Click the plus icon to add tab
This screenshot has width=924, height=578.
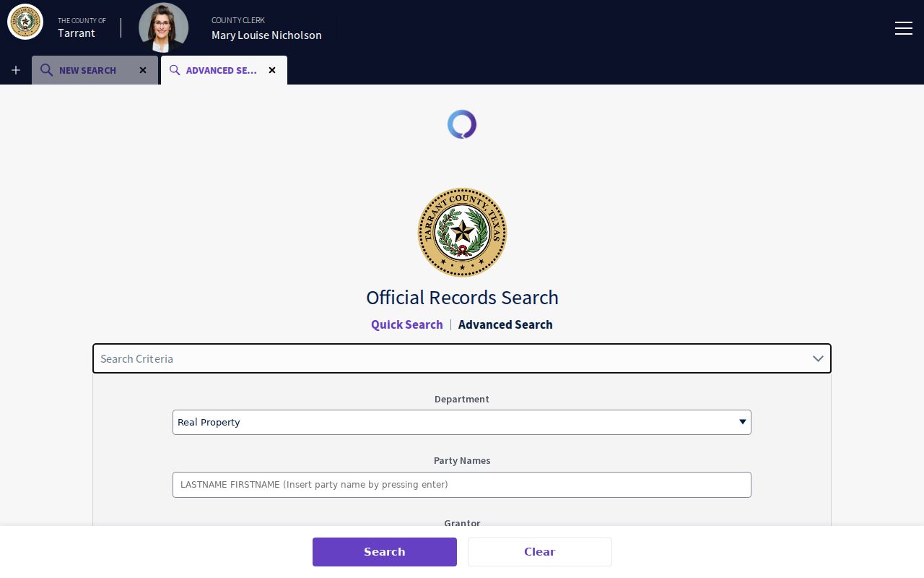point(16,70)
